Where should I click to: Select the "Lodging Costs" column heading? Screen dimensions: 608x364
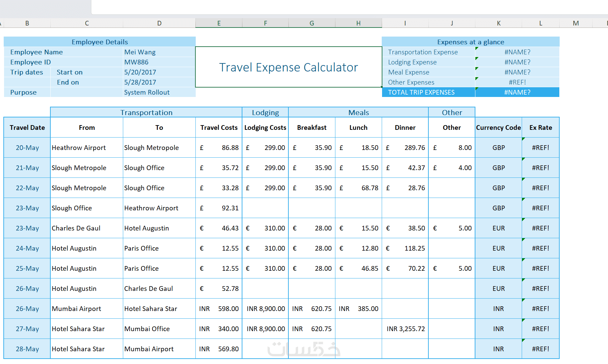coord(266,127)
